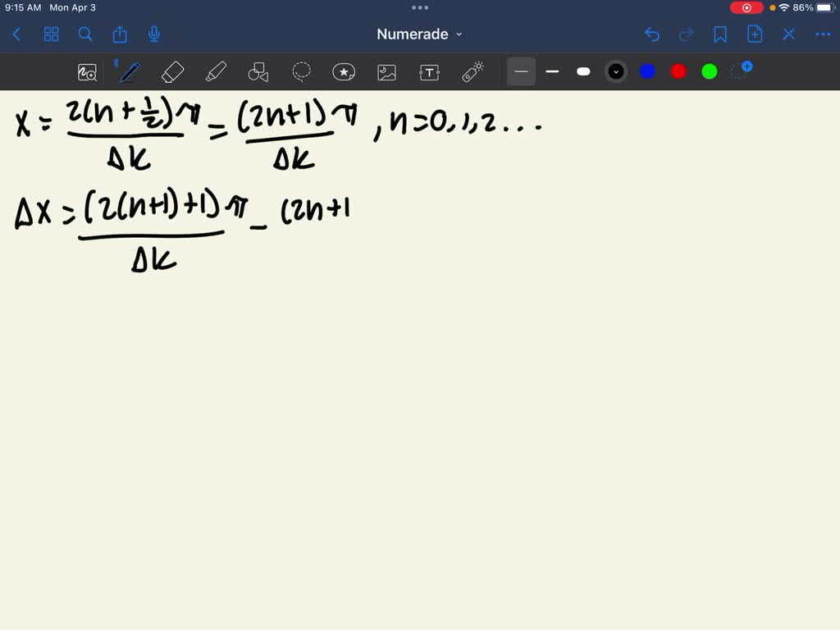Open search in the notes app
The width and height of the screenshot is (840, 630).
click(85, 34)
